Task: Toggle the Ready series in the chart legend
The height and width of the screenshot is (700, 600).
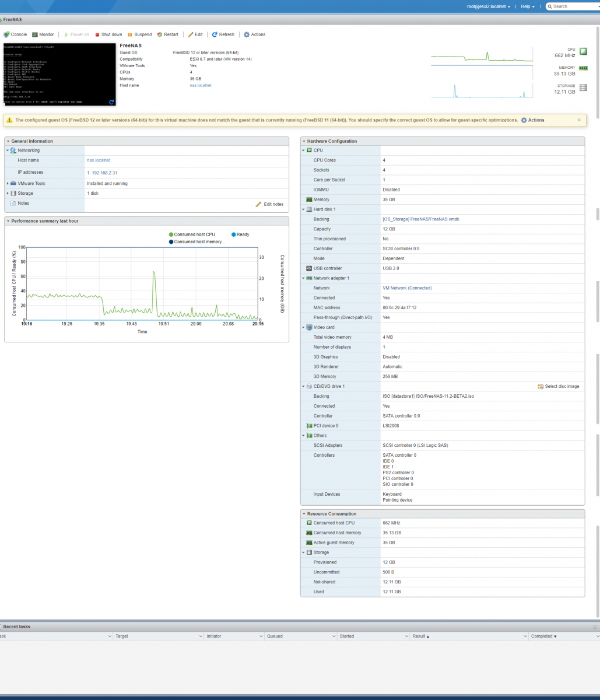Action: (240, 235)
